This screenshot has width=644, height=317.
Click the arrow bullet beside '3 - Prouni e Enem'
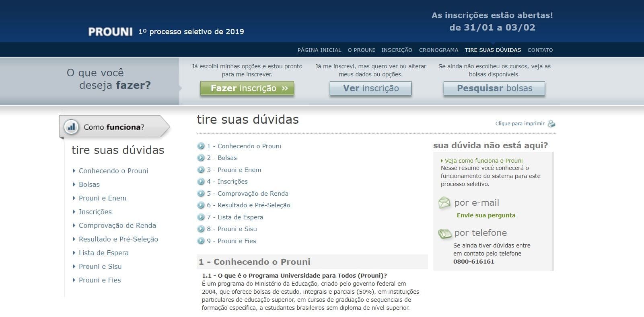click(x=201, y=170)
